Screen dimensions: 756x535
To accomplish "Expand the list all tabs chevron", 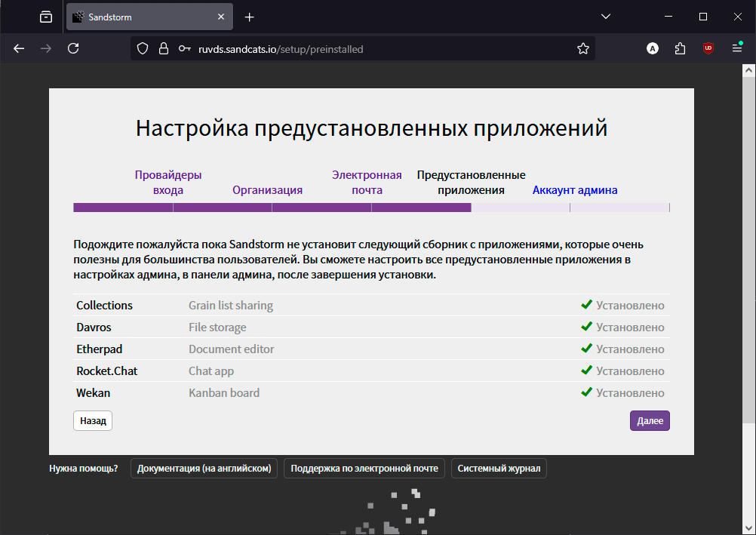I will 606,17.
